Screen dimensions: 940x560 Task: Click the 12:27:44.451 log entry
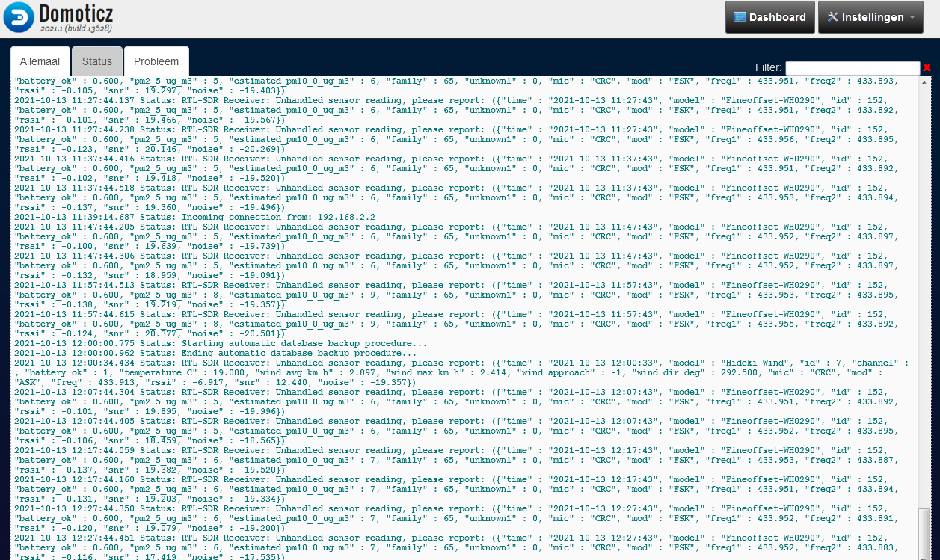point(458,547)
